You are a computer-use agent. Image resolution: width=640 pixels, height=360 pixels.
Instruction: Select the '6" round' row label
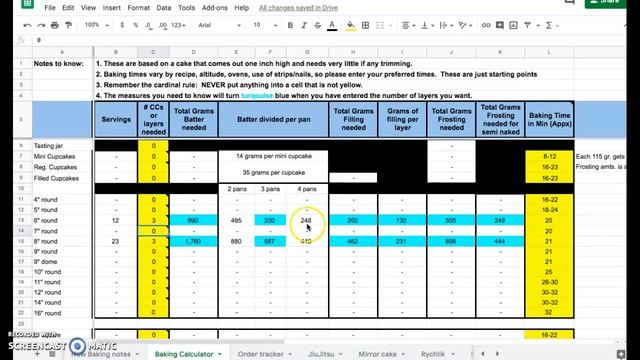click(62, 220)
